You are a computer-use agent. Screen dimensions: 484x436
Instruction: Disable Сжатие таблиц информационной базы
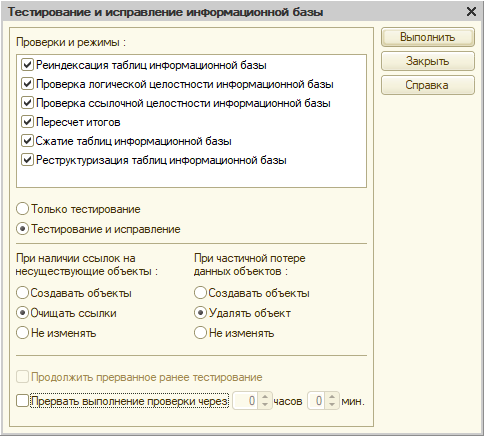point(27,141)
